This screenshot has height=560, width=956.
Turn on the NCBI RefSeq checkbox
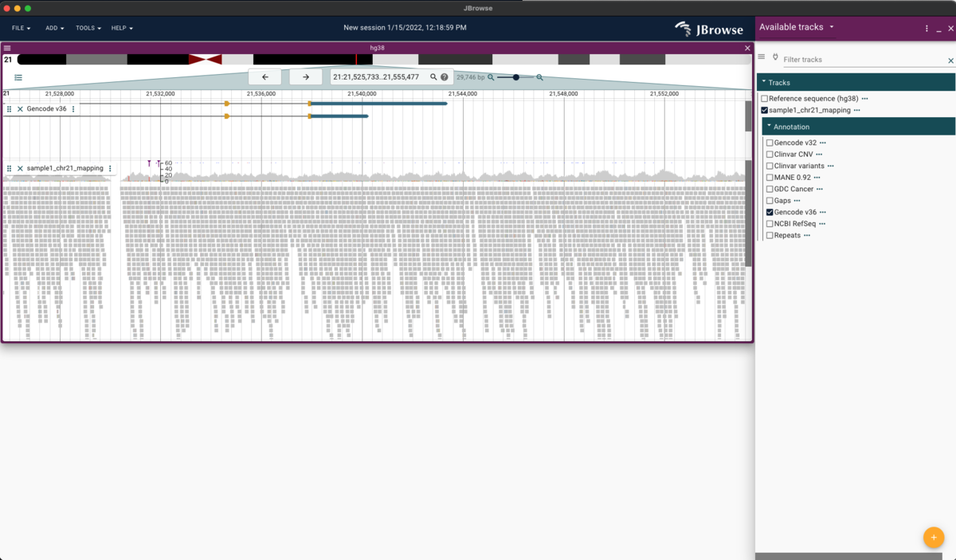(770, 225)
